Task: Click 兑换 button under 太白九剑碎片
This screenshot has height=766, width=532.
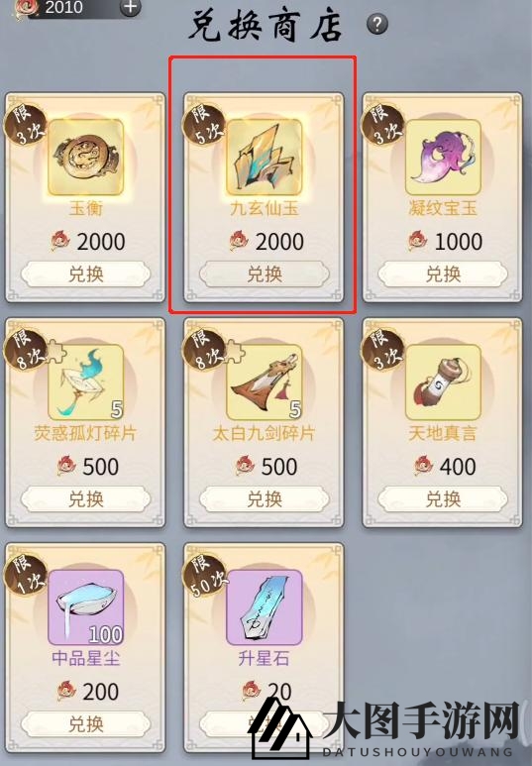Action: [x=265, y=498]
